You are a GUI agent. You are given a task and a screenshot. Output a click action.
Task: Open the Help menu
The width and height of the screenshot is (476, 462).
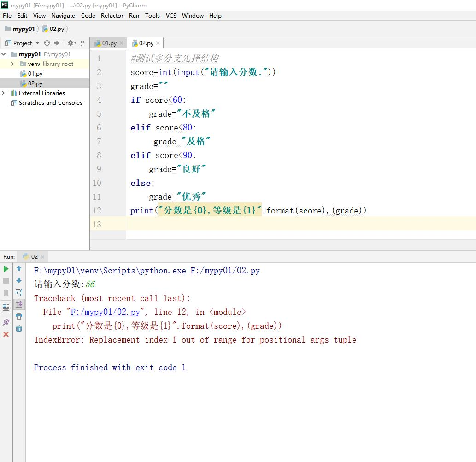pyautogui.click(x=215, y=16)
